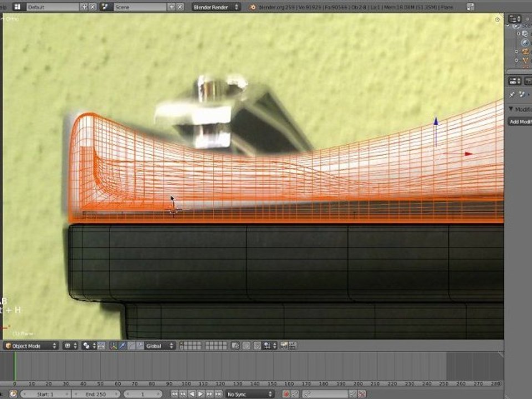Open the scene browser icon
The width and height of the screenshot is (532, 399).
pyautogui.click(x=105, y=7)
